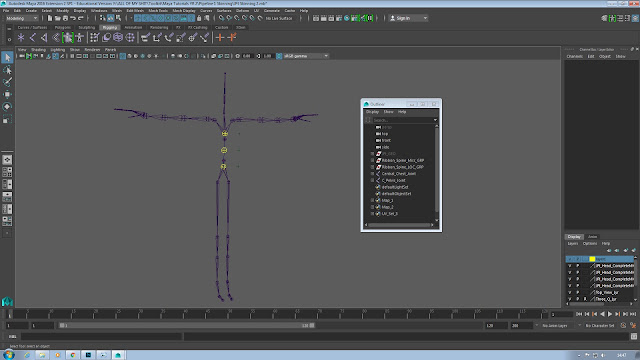Toggle visibility V of Top_View_lyr layer
This screenshot has height=360, width=640.
(x=570, y=292)
